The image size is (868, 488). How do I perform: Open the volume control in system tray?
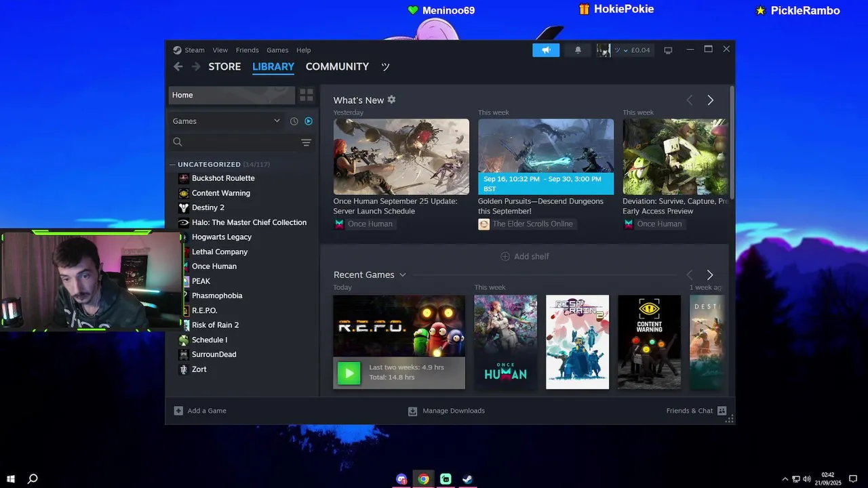click(x=808, y=479)
